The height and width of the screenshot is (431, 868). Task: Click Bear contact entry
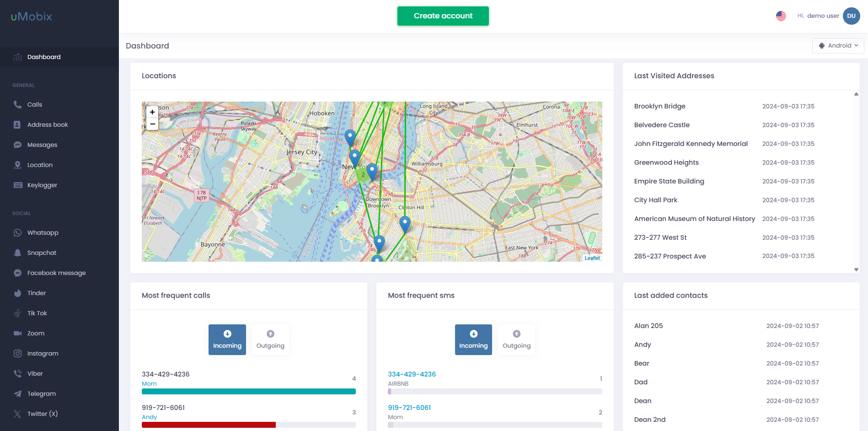click(x=642, y=363)
